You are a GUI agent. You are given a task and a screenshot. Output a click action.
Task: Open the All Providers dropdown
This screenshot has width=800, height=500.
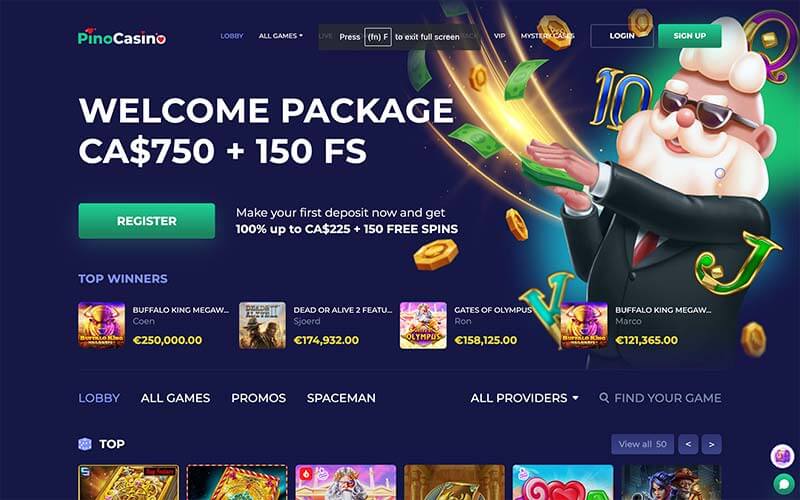coord(524,398)
